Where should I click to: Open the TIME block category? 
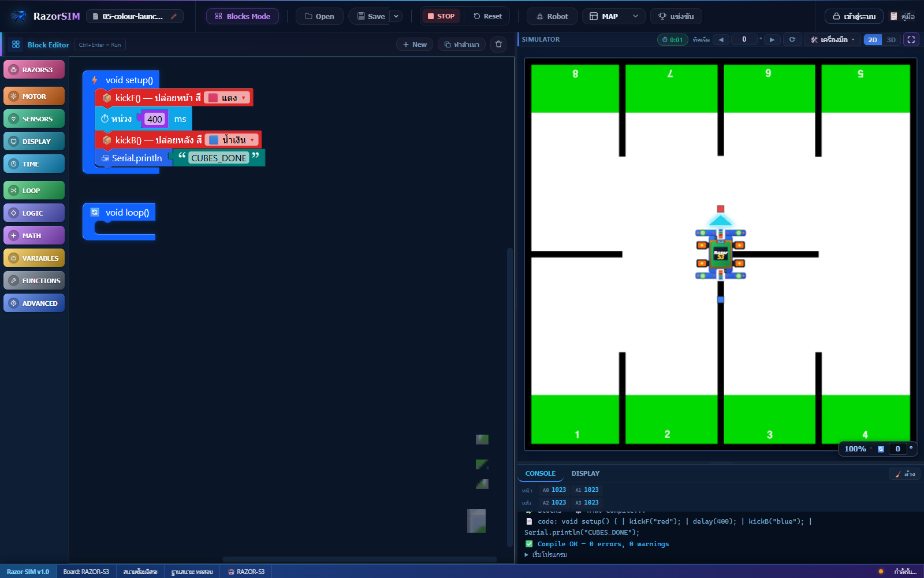tap(34, 164)
